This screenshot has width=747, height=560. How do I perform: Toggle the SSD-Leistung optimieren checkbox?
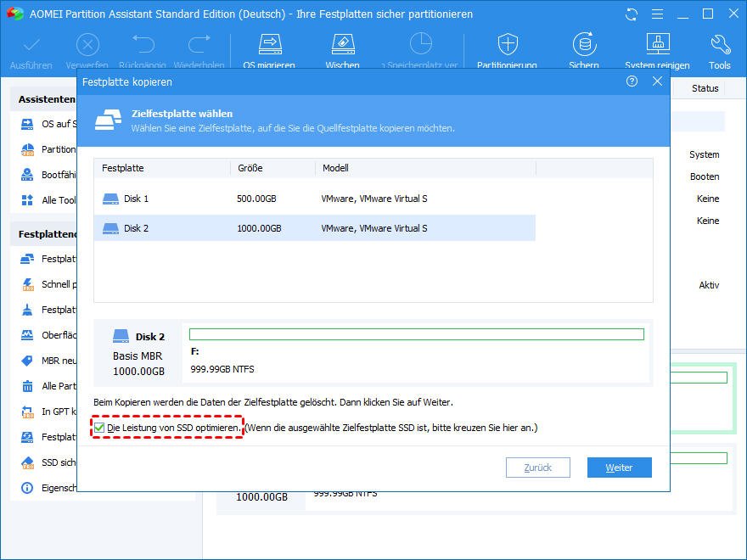pos(99,428)
